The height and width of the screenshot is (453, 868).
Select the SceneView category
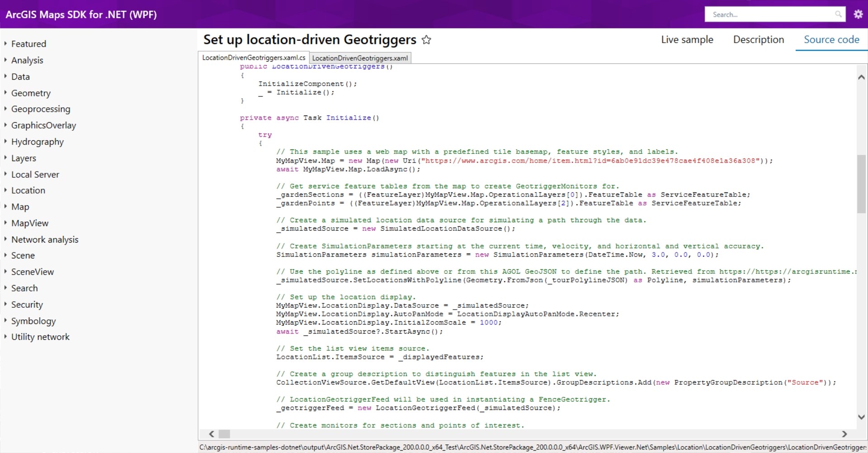(x=33, y=272)
